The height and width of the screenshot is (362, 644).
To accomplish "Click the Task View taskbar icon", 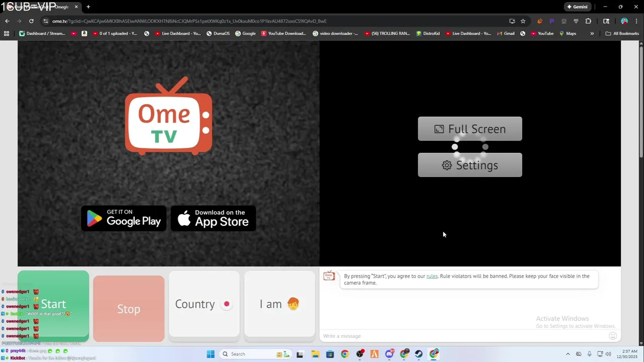I will [x=300, y=354].
